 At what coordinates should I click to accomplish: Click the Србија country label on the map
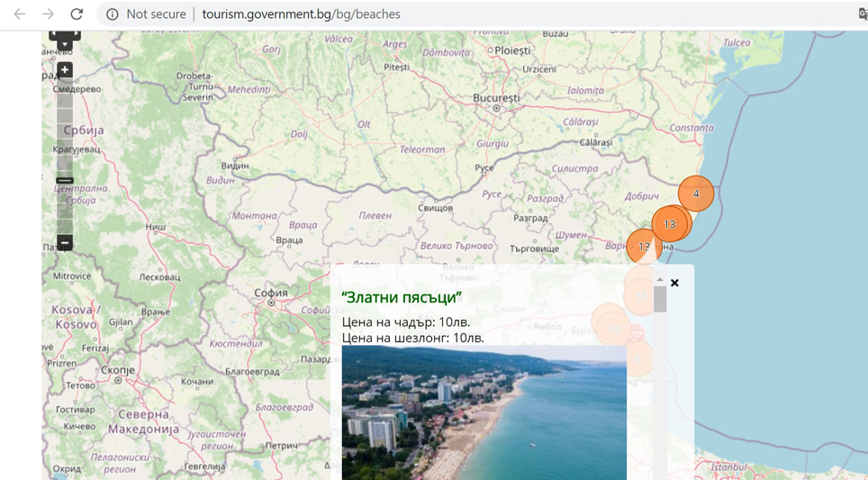[84, 131]
